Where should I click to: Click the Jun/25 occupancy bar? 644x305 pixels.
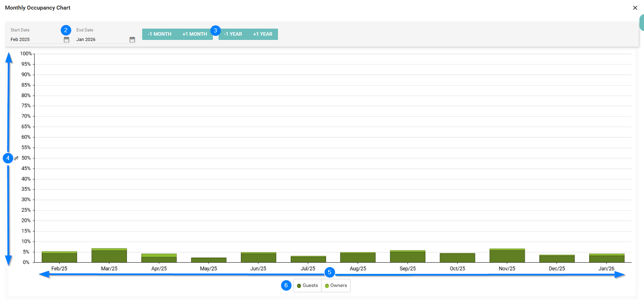(x=258, y=258)
